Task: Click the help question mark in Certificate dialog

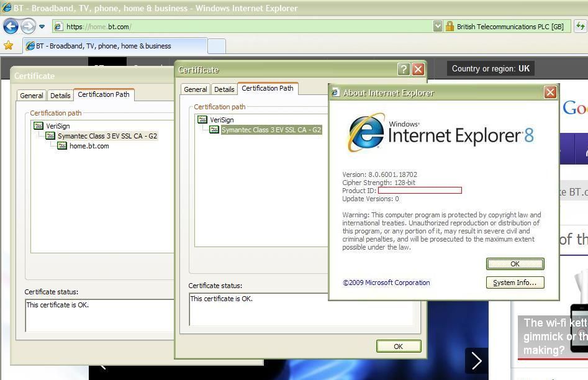Action: point(404,69)
